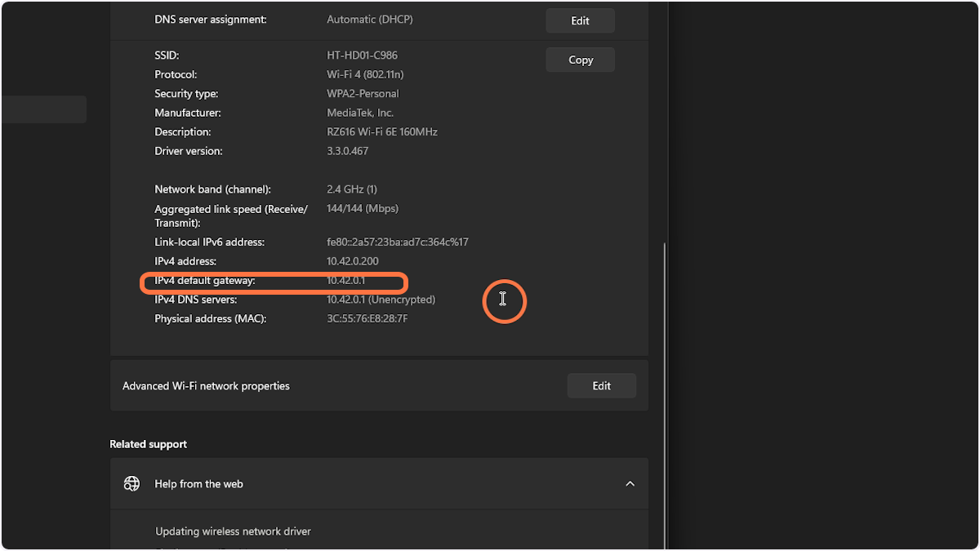This screenshot has height=551, width=980.
Task: Click the globe icon beside Help from the web
Action: pos(131,483)
